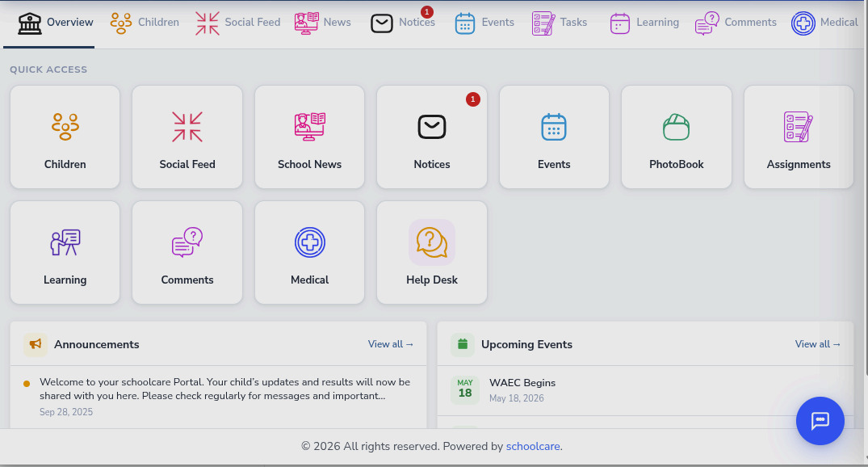Click View all link in Announcements
868x467 pixels.
(x=391, y=344)
